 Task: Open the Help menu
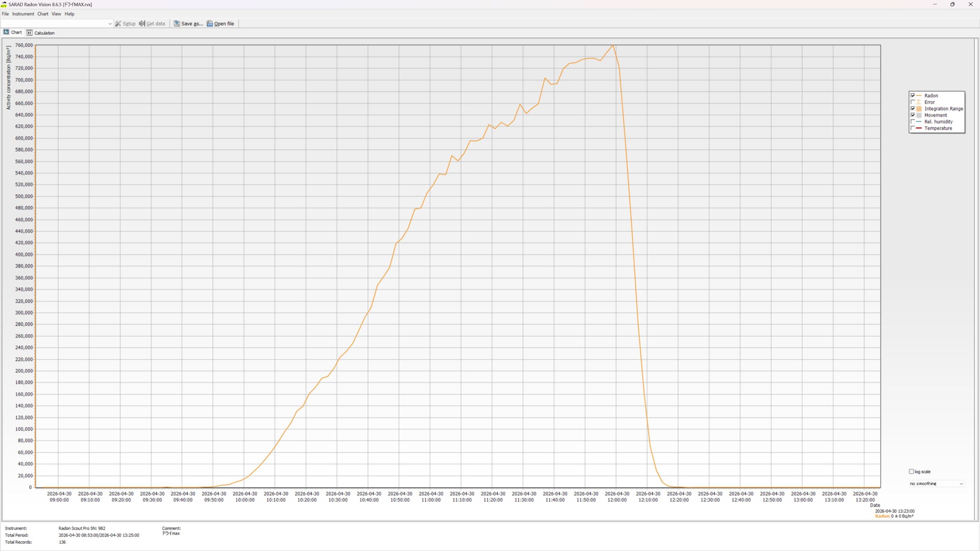(x=69, y=14)
